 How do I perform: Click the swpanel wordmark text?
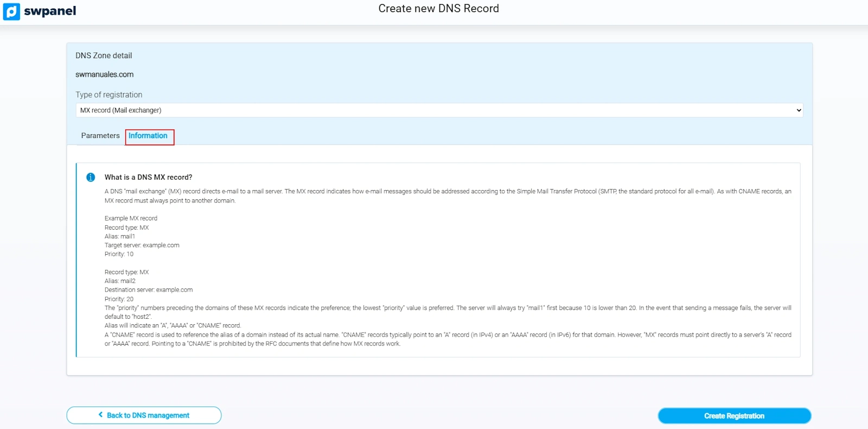pyautogui.click(x=50, y=11)
